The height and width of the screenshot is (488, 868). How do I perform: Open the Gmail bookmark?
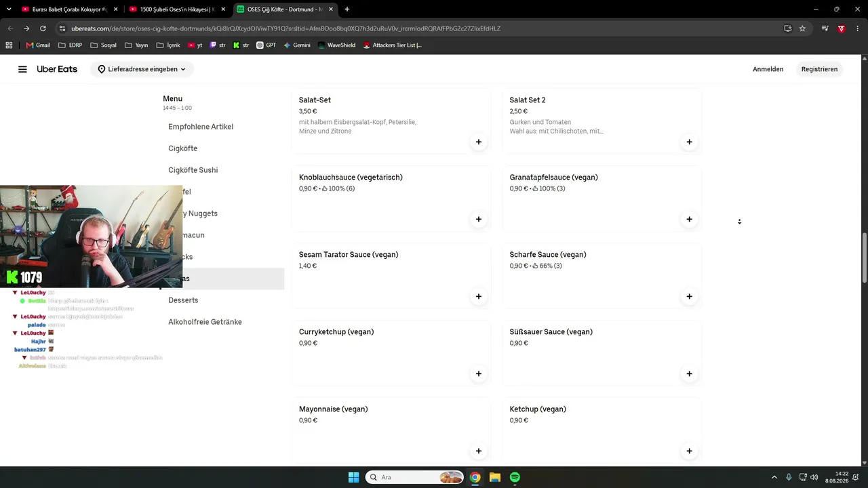click(x=38, y=45)
